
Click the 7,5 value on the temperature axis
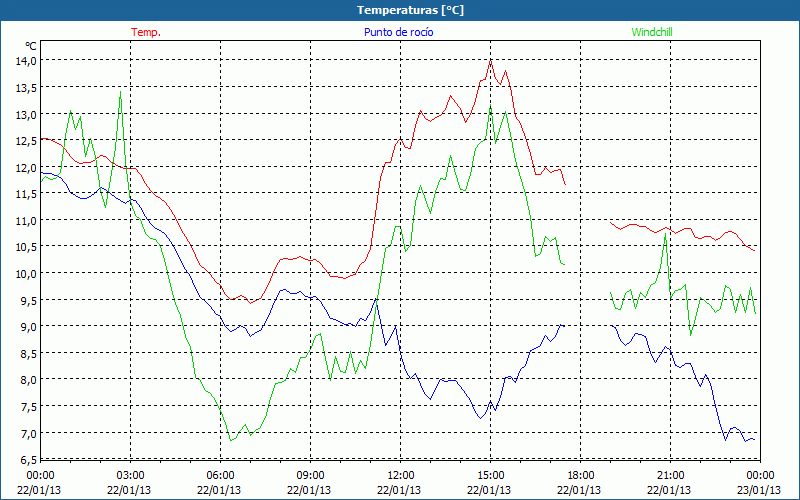point(29,407)
